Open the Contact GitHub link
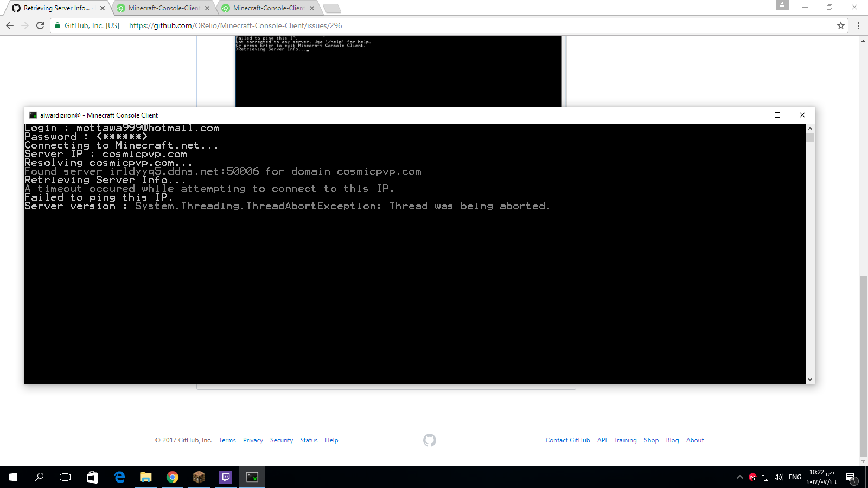The image size is (868, 488). tap(567, 440)
